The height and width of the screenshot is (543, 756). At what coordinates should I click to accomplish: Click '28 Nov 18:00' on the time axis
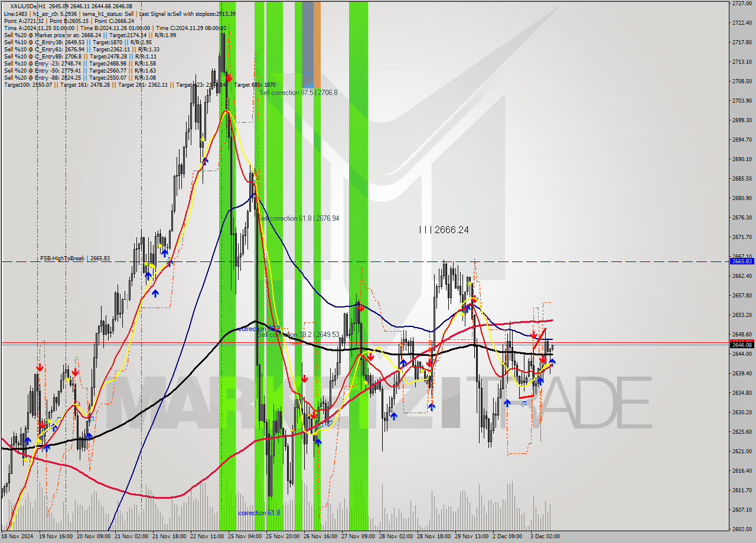434,537
